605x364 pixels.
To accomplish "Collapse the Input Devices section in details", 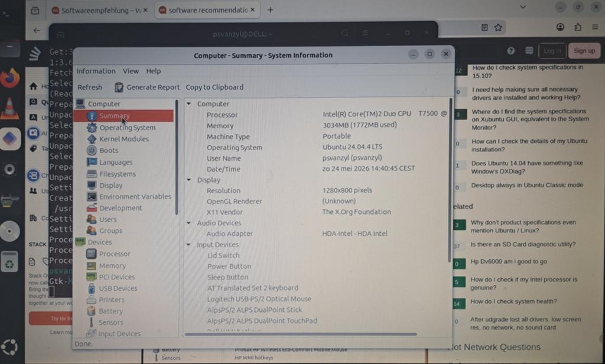I will (188, 245).
